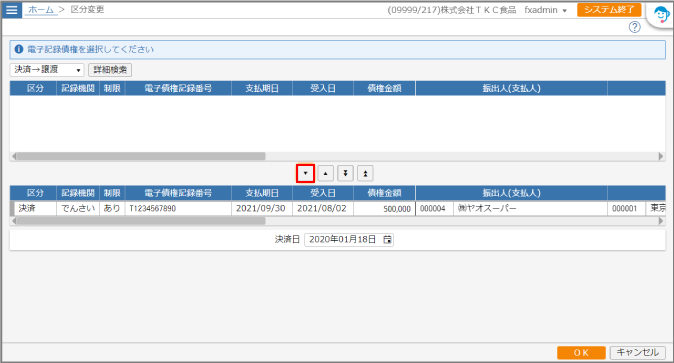The width and height of the screenshot is (674, 363).
Task: Move selected row down with single down arrow
Action: tap(305, 173)
